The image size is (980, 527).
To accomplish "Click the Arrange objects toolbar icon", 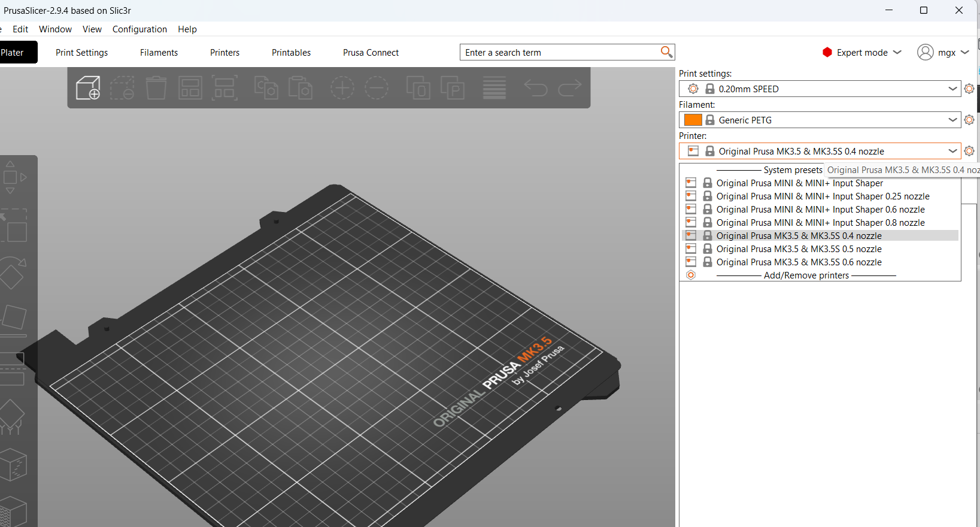I will tap(190, 88).
